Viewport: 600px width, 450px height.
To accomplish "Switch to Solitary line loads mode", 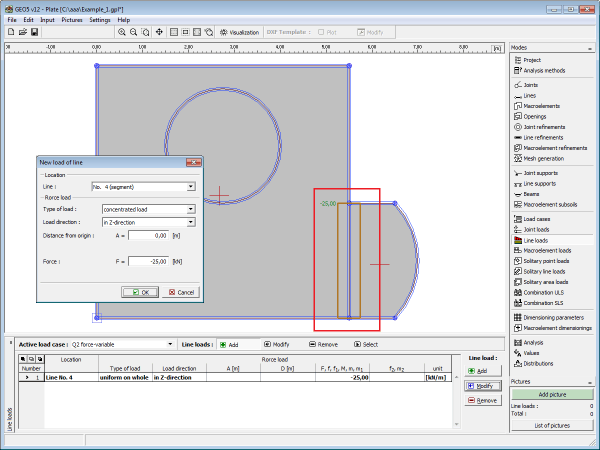I will pos(540,271).
